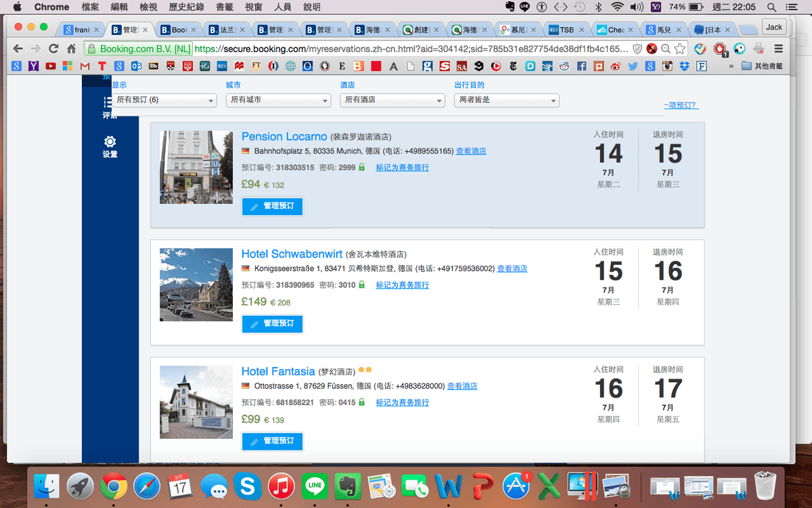The width and height of the screenshot is (812, 508).
Task: Open the 两者皆是 trip purpose dropdown
Action: pos(506,100)
